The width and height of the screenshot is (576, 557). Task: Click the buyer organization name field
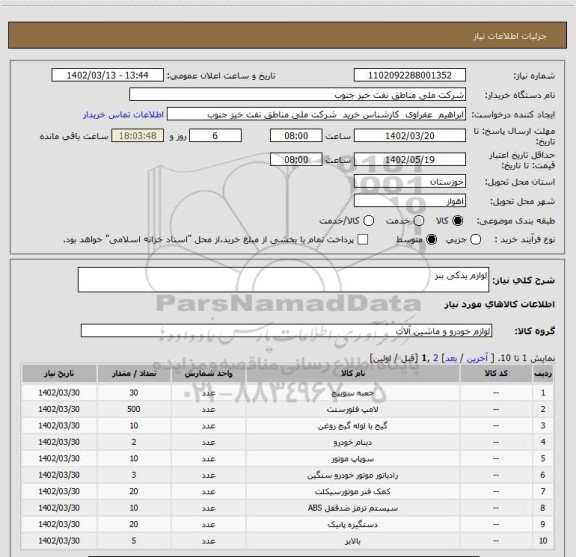(x=298, y=95)
